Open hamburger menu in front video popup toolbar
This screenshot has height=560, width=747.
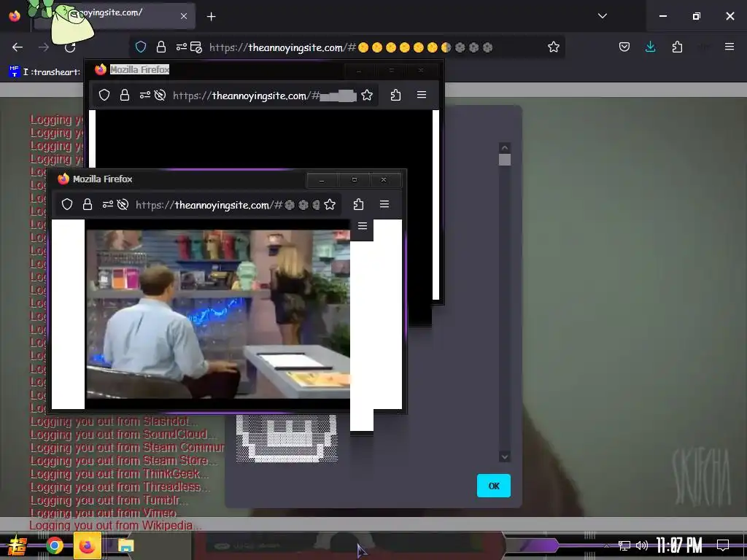[384, 204]
